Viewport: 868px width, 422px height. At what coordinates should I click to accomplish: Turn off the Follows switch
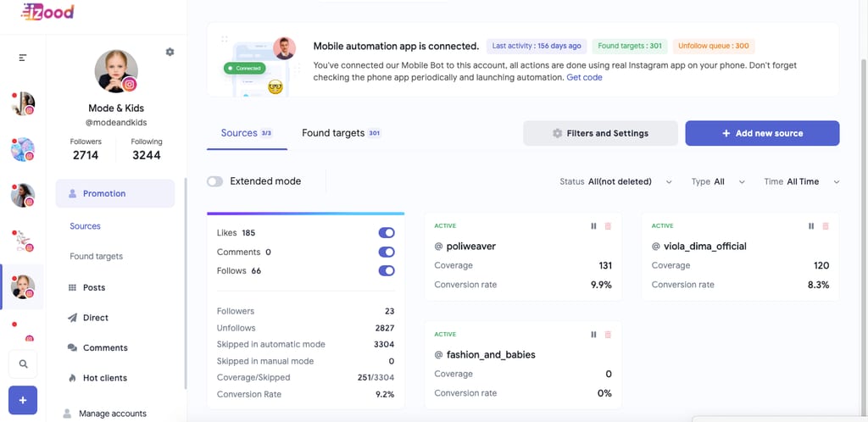(387, 270)
